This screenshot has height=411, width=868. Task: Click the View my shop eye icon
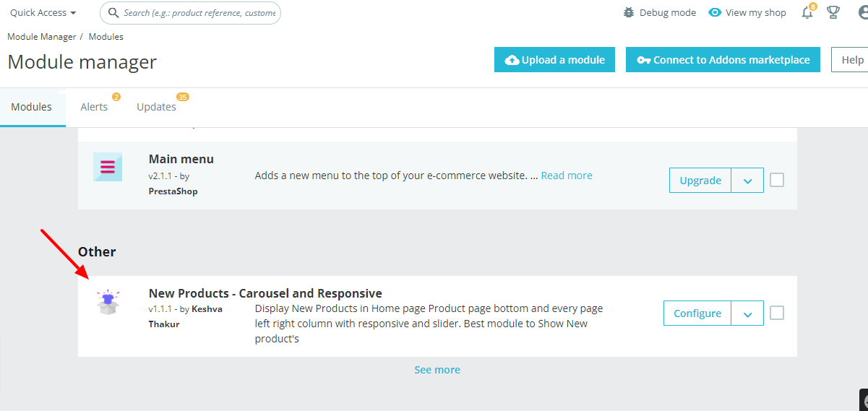(715, 12)
